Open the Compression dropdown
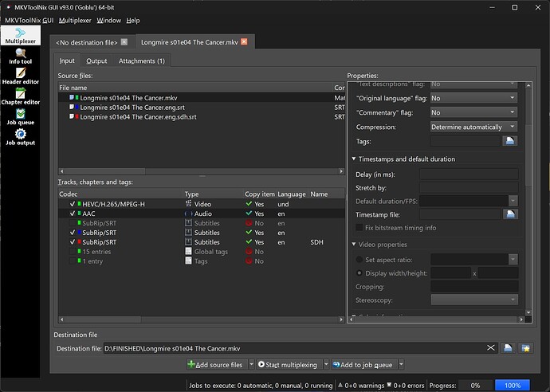The image size is (550, 392). coord(473,127)
